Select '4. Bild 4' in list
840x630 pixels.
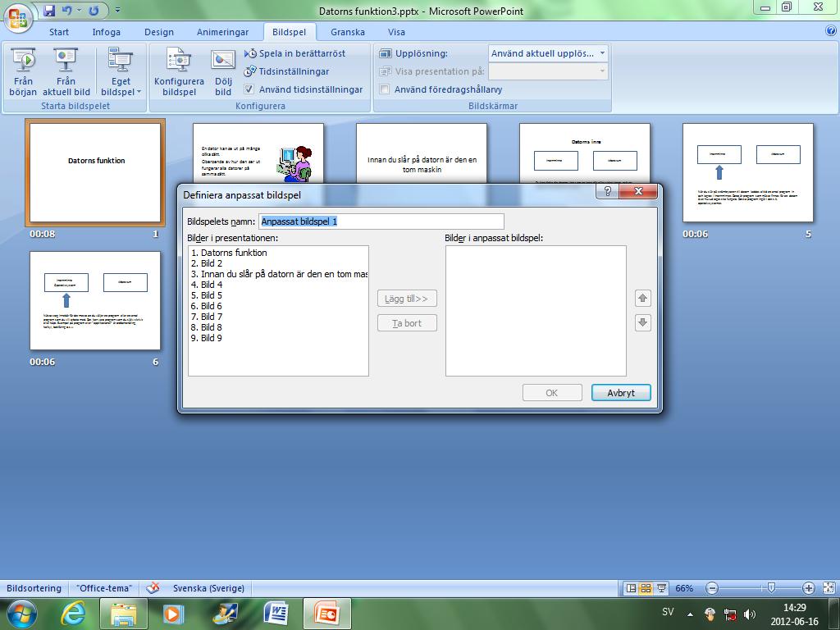pyautogui.click(x=278, y=285)
